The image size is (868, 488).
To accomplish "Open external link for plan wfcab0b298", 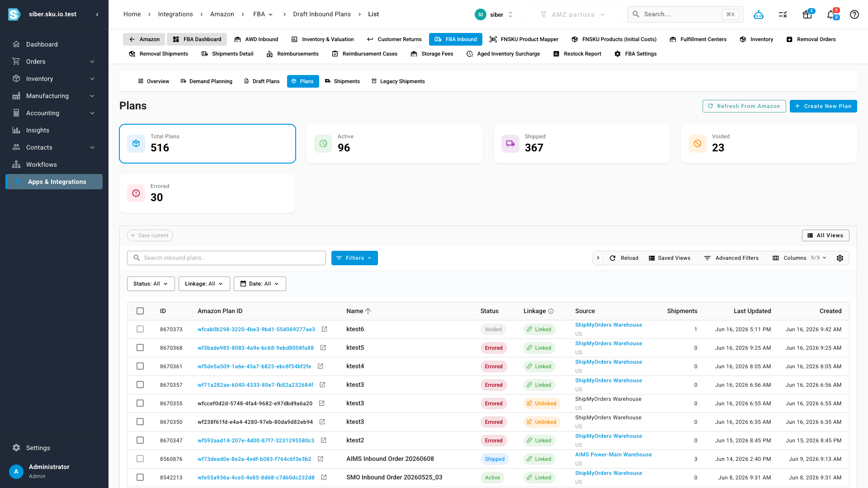I will (x=324, y=329).
